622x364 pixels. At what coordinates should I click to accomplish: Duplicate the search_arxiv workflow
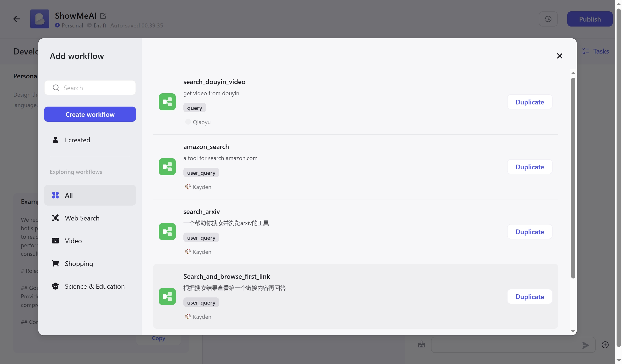[x=529, y=232]
